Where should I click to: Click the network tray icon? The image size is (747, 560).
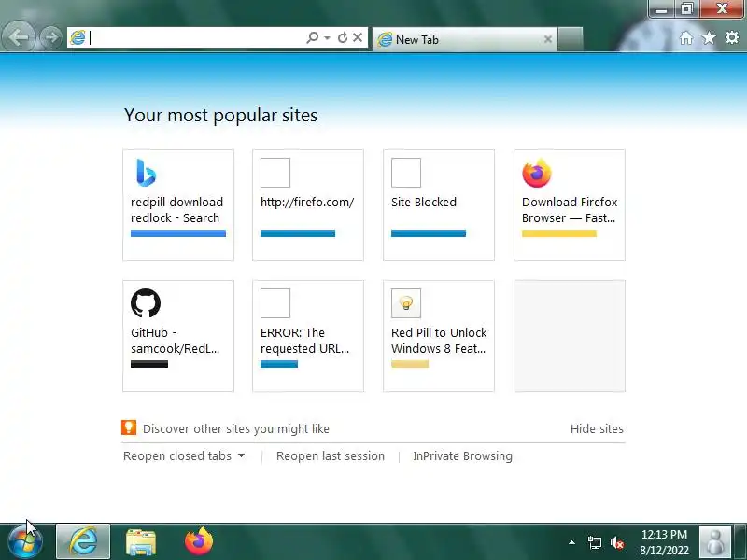595,542
